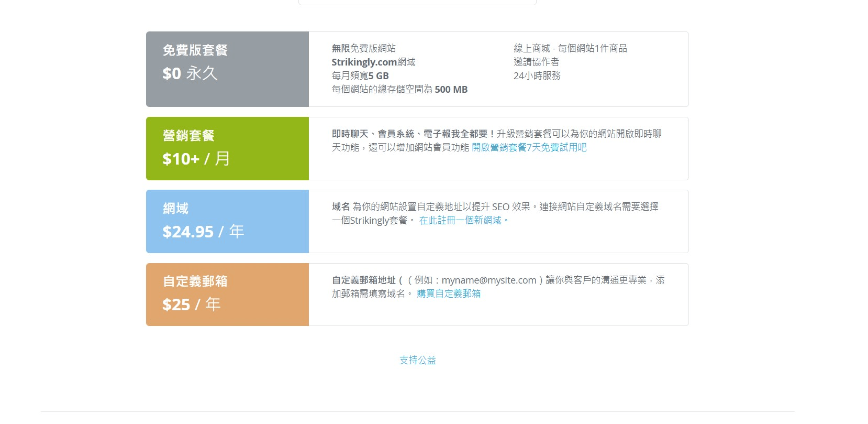Click the 每月頻寬5 GB feature line
This screenshot has height=424, width=868.
click(360, 76)
